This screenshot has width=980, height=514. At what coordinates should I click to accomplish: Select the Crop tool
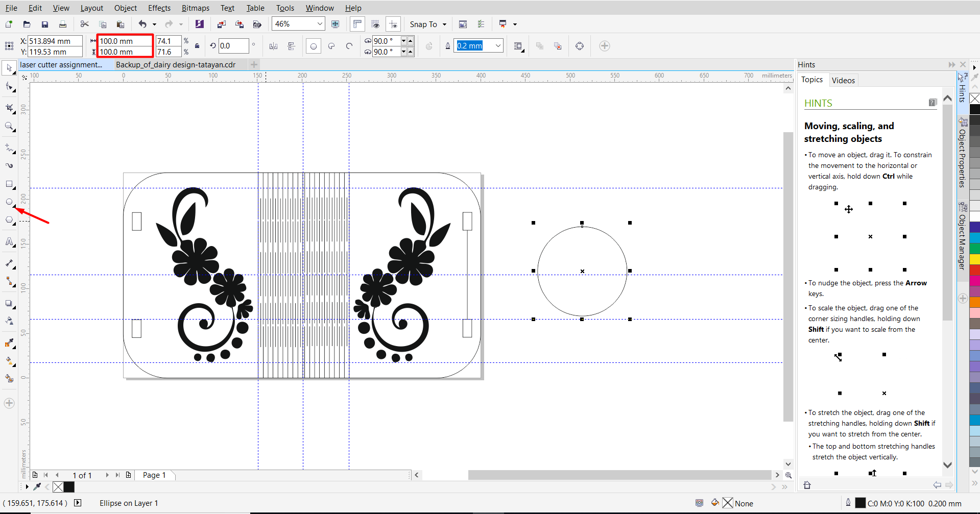pos(9,108)
